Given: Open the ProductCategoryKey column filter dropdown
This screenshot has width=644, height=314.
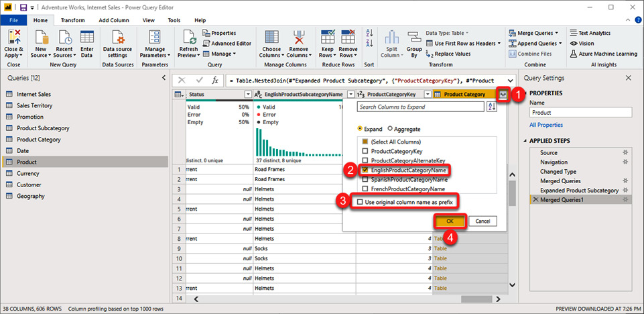Looking at the screenshot, I should click(428, 95).
